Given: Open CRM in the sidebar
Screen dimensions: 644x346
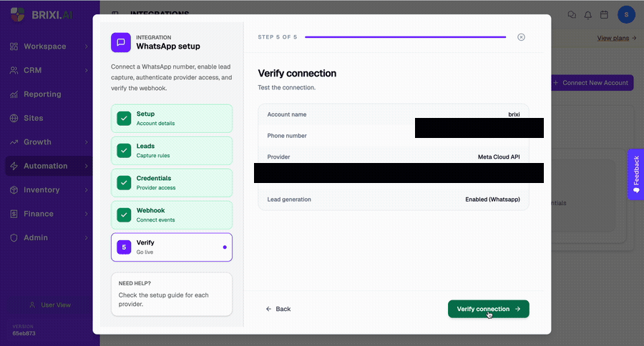Looking at the screenshot, I should pos(49,70).
